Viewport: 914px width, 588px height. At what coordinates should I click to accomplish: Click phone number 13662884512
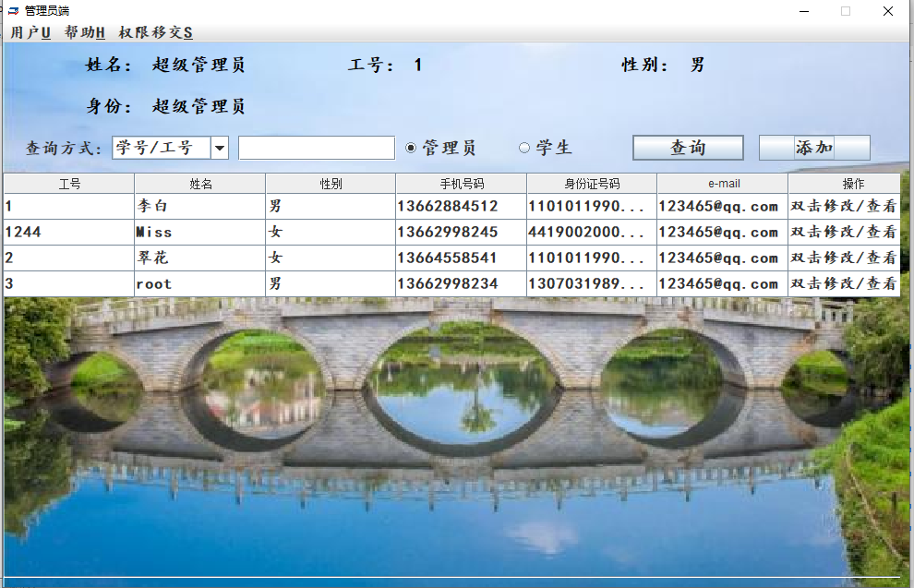461,206
